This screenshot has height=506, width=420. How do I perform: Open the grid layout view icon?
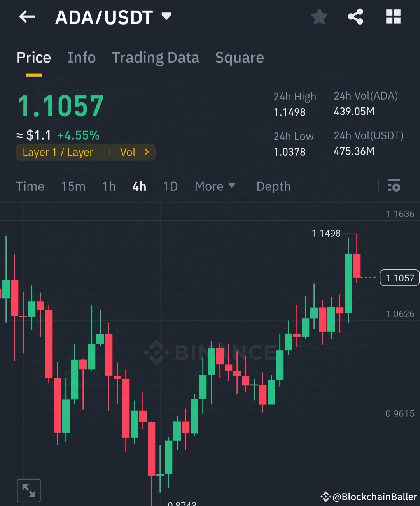pos(393,16)
